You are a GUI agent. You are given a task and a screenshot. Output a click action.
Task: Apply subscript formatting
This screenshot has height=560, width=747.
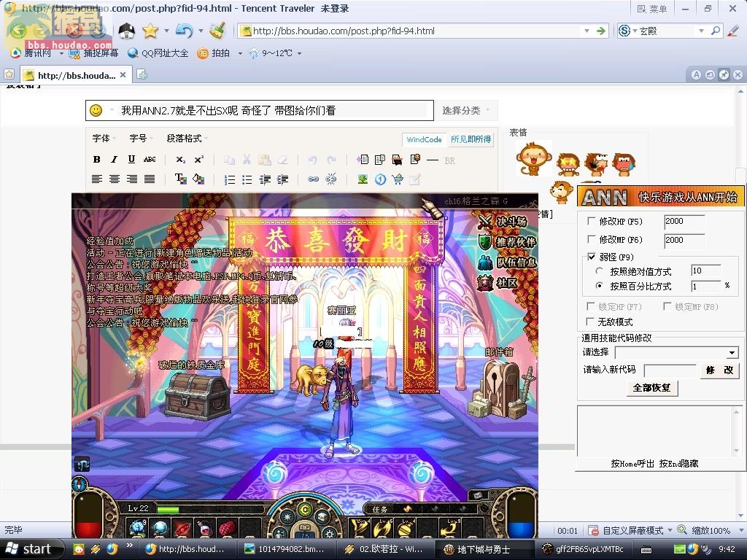click(181, 160)
